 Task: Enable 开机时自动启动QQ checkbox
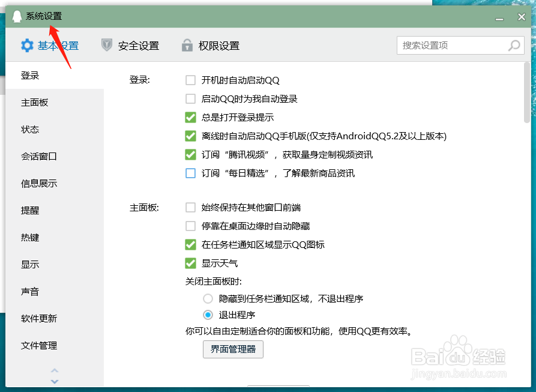(x=190, y=80)
